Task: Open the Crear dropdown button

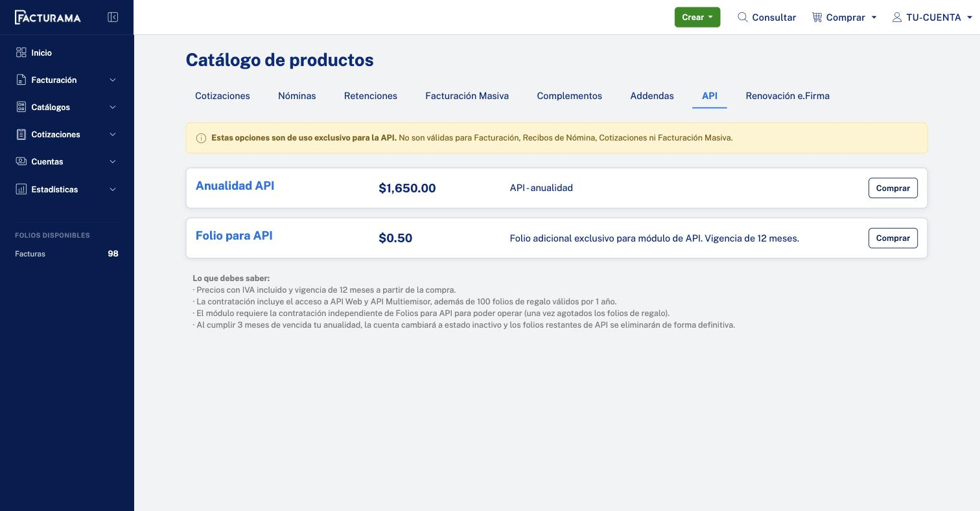Action: coord(697,17)
